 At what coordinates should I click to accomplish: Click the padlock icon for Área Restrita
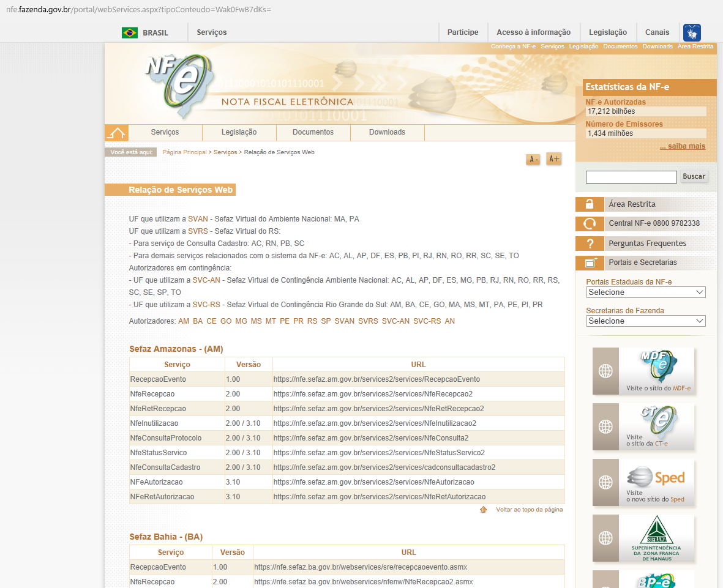click(590, 204)
